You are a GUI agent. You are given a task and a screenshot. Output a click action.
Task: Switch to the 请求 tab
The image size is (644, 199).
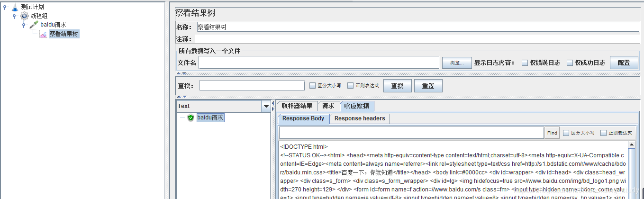pyautogui.click(x=328, y=106)
